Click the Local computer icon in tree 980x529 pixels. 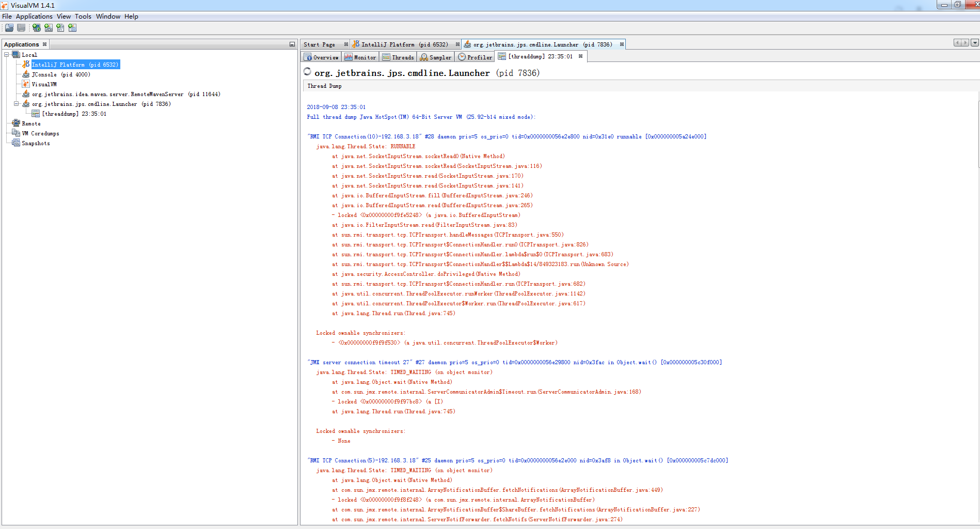pyautogui.click(x=16, y=55)
